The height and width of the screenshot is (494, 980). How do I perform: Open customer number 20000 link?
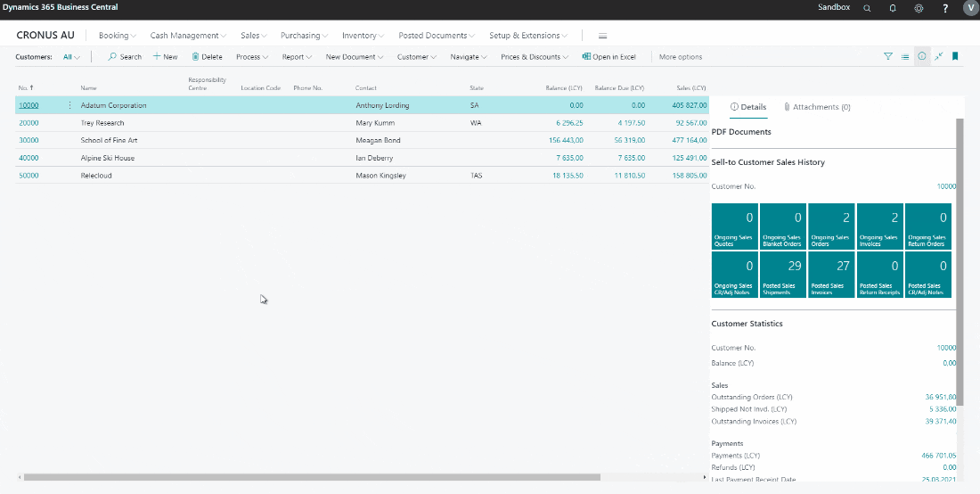coord(29,122)
